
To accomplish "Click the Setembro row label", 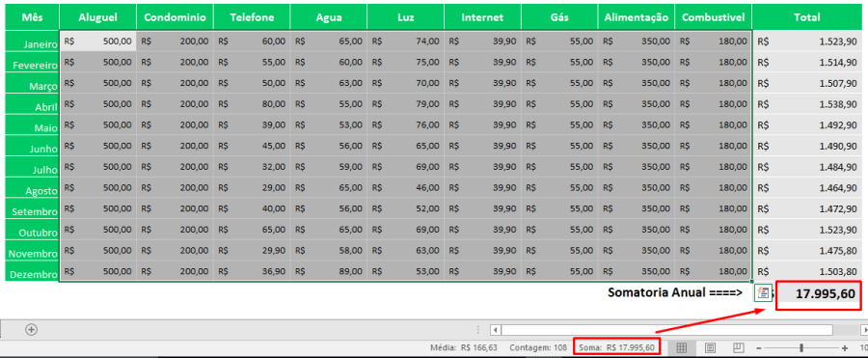I will 32,208.
